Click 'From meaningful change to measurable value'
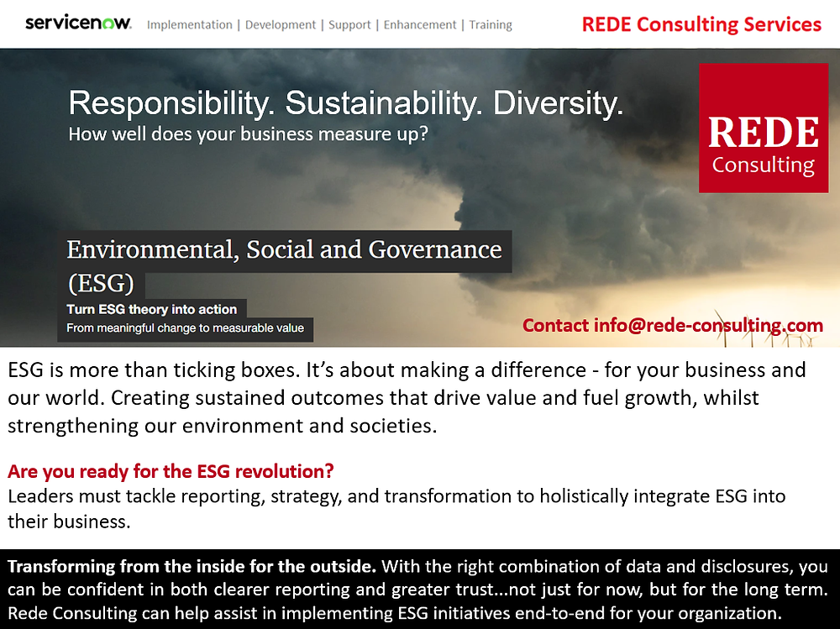The height and width of the screenshot is (629, 840). click(186, 328)
